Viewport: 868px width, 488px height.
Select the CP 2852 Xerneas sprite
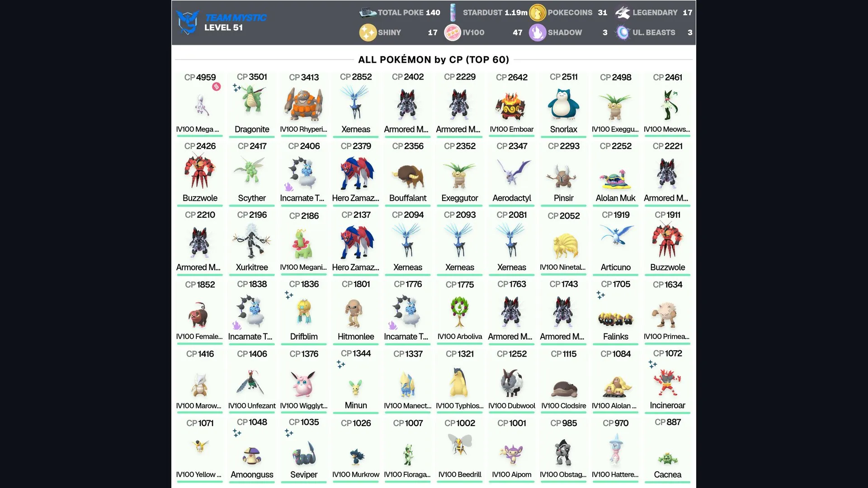356,103
